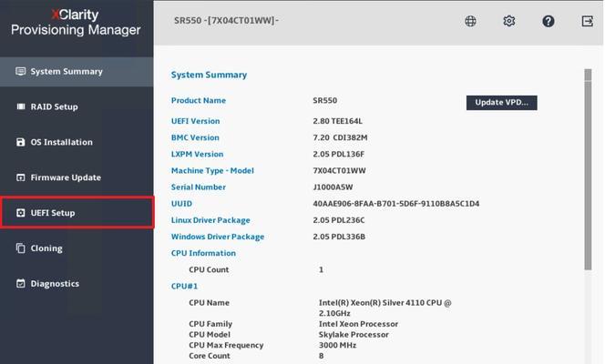Choose UEFI Setup from the sidebar
Screen dimensions: 605x364
(77, 213)
